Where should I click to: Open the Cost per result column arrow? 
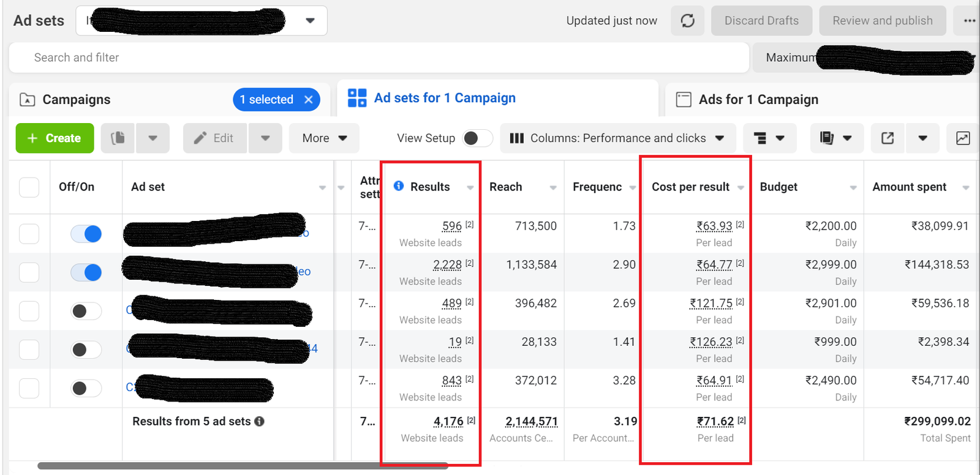point(741,188)
